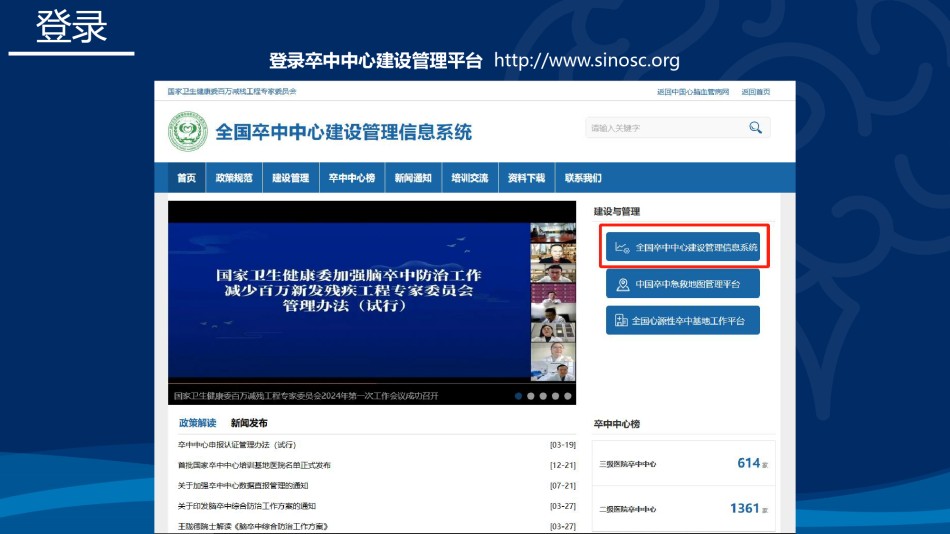Viewport: 950px width, 534px height.
Task: Open the 新闻通知 navigation item
Action: point(413,178)
